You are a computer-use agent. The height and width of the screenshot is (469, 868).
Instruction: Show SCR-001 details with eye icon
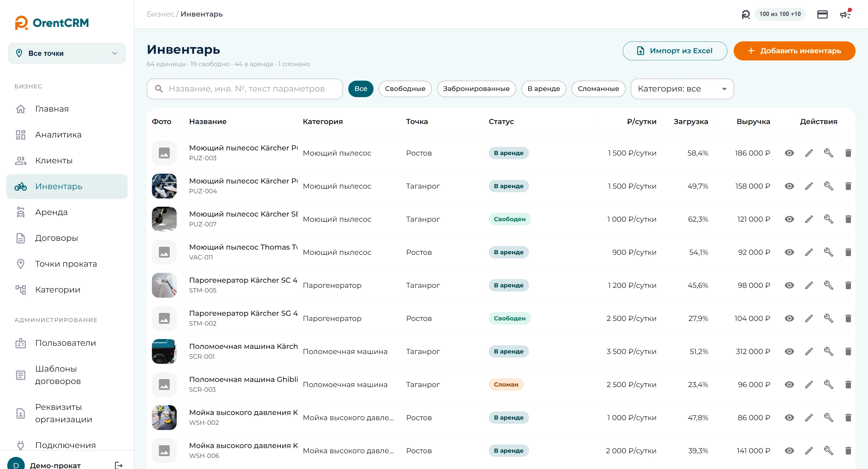pyautogui.click(x=789, y=351)
